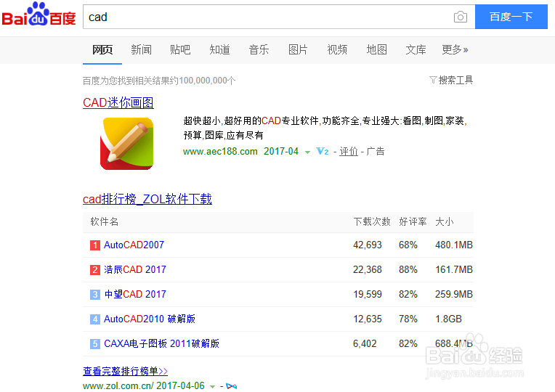Click the 百度一下 search button
The image size is (555, 392).
pos(511,17)
